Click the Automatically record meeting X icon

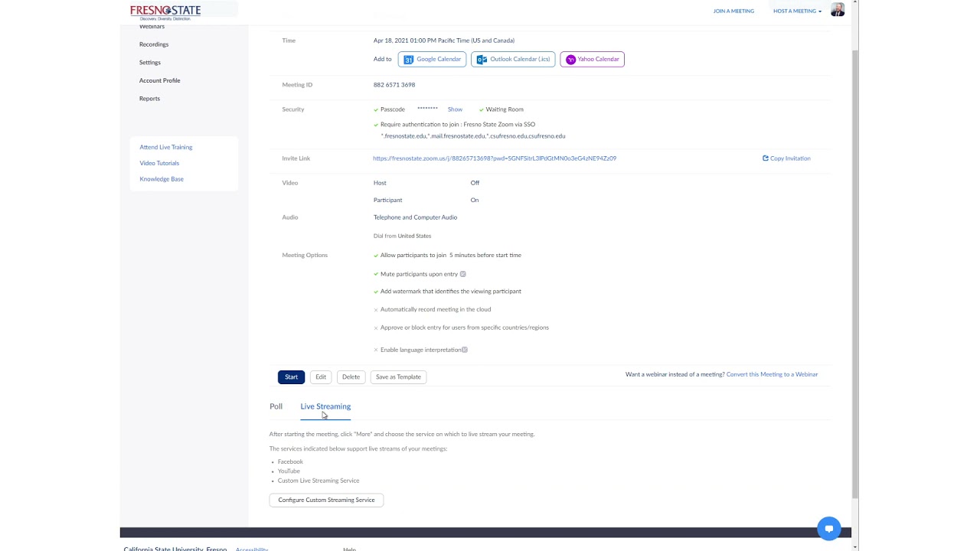376,310
